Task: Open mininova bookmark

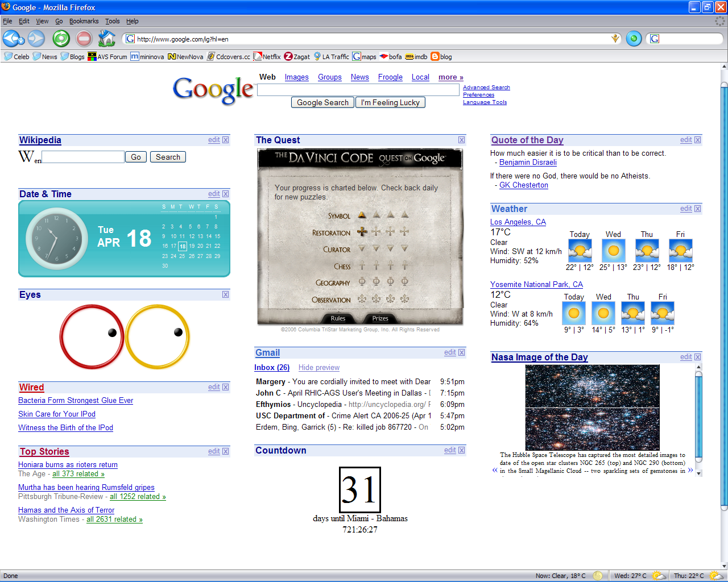Action: (147, 56)
